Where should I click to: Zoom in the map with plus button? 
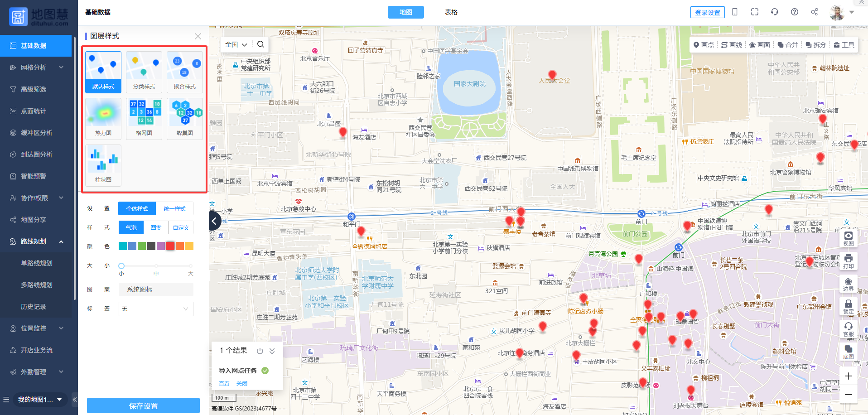[x=848, y=376]
